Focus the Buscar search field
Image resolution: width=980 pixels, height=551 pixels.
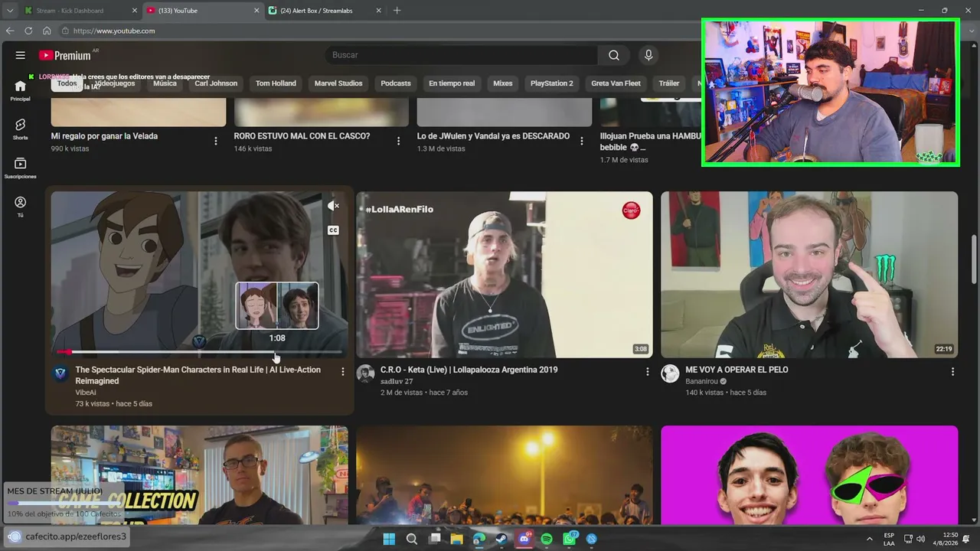coord(462,55)
